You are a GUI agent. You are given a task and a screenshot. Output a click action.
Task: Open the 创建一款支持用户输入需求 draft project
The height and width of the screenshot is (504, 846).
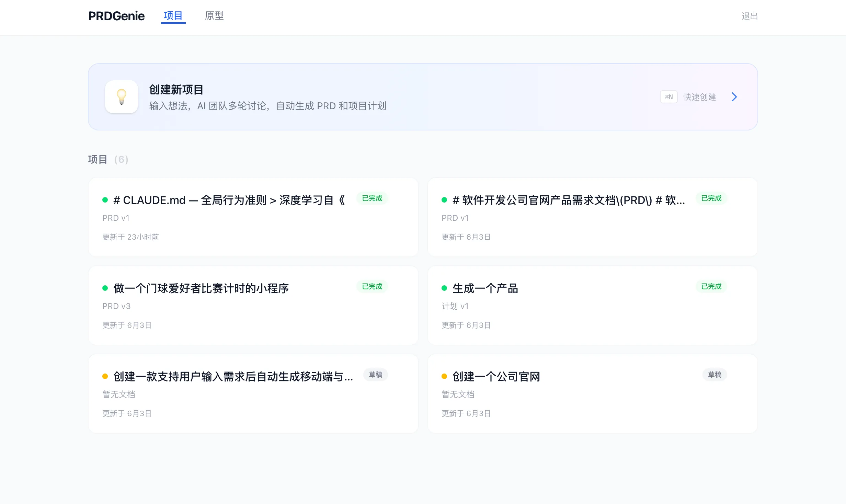pos(253,393)
